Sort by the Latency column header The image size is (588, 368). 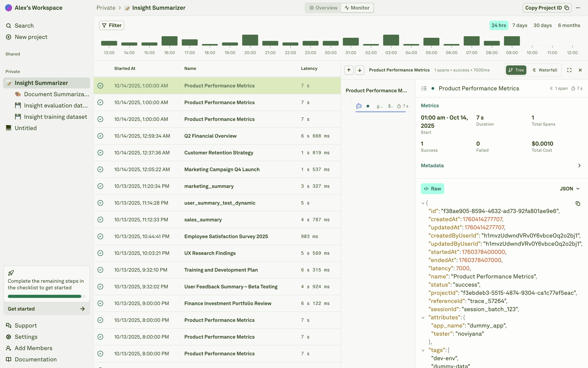pos(309,69)
